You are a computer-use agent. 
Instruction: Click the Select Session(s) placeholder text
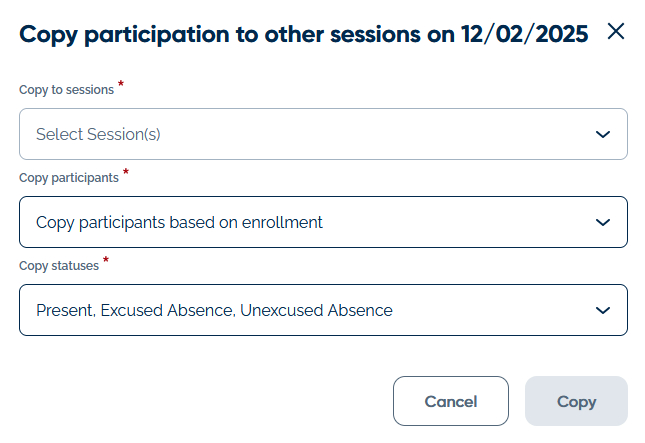(x=98, y=134)
